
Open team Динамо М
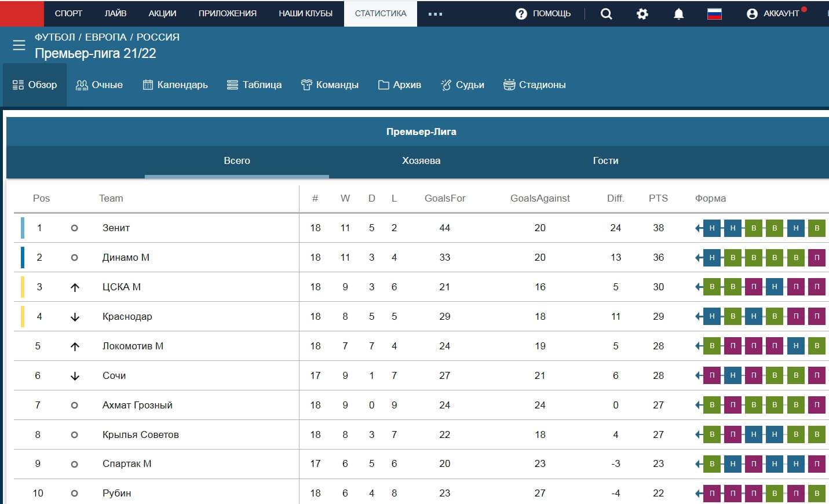tap(126, 258)
